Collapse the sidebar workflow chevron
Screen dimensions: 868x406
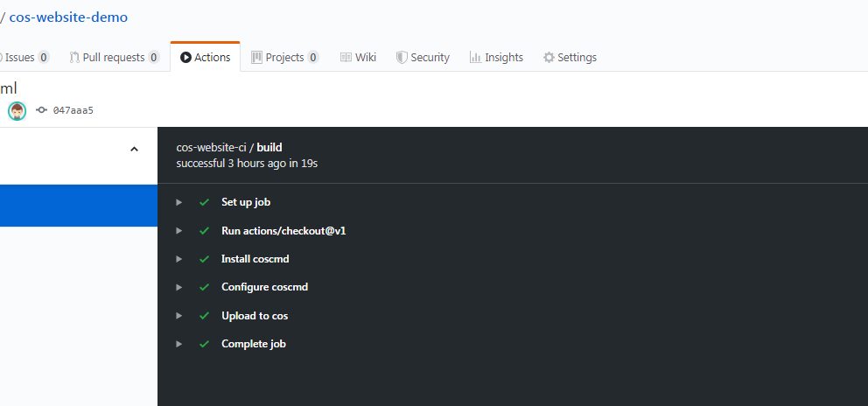coord(134,149)
